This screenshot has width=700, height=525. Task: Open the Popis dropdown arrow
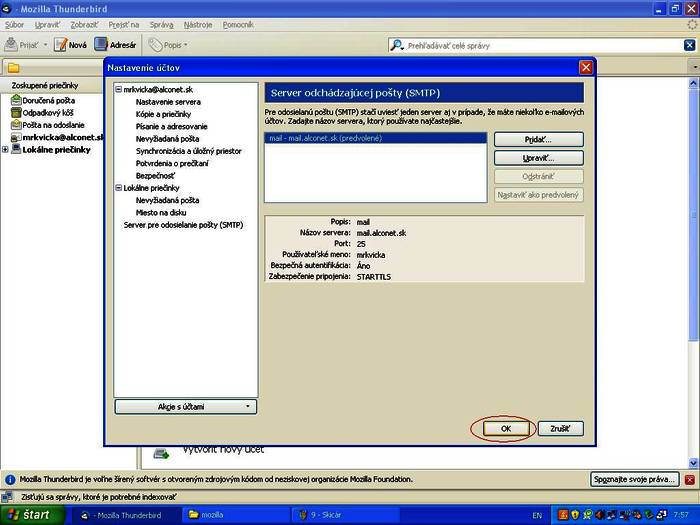point(186,45)
